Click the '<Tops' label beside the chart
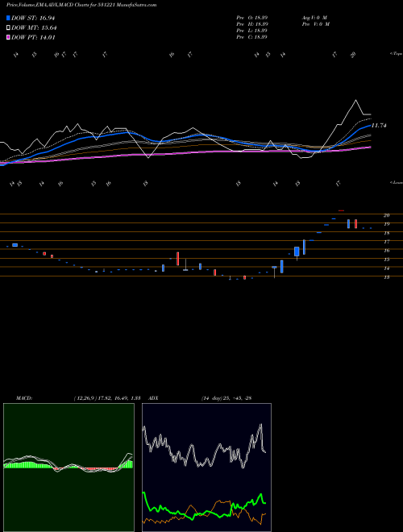 pyautogui.click(x=396, y=54)
